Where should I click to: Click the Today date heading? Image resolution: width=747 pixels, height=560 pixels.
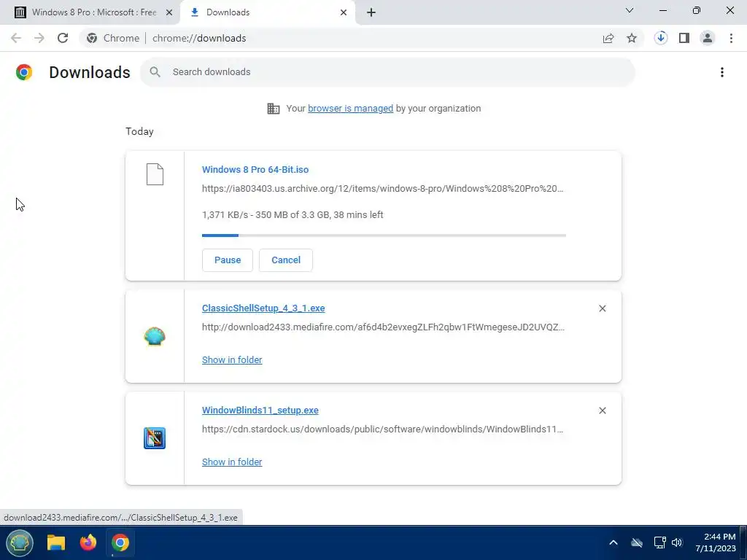tap(139, 131)
